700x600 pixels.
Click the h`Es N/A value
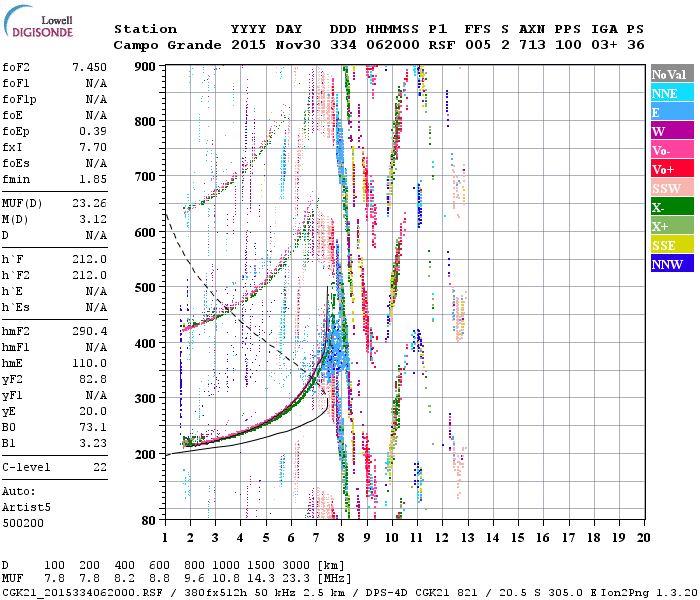(x=96, y=308)
